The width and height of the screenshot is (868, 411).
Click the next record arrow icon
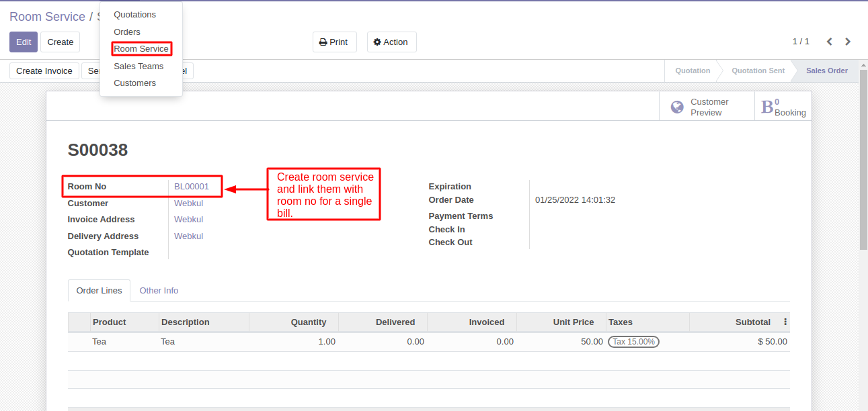click(848, 42)
